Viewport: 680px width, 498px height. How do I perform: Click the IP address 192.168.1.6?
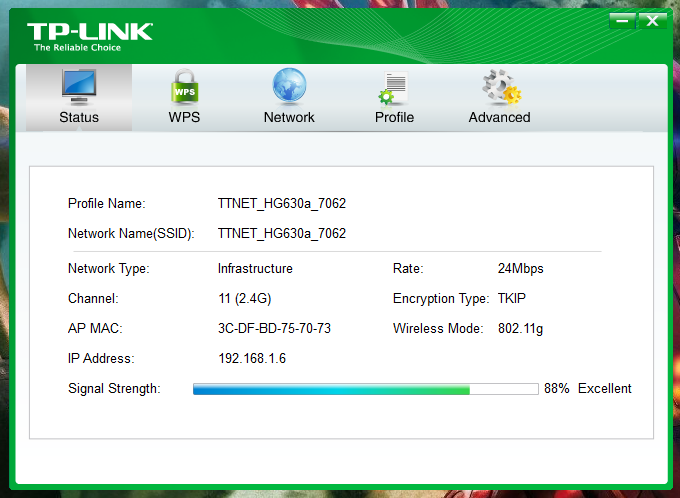coord(252,358)
